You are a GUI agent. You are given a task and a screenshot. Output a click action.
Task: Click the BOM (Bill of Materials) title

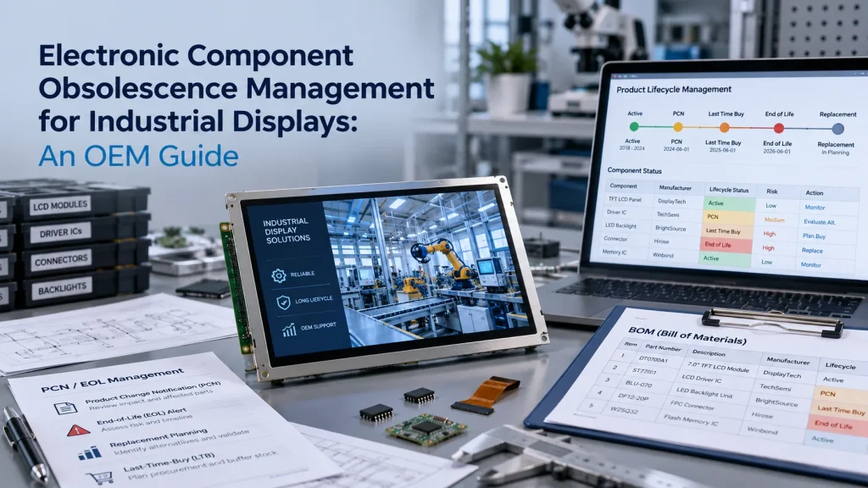pos(687,335)
